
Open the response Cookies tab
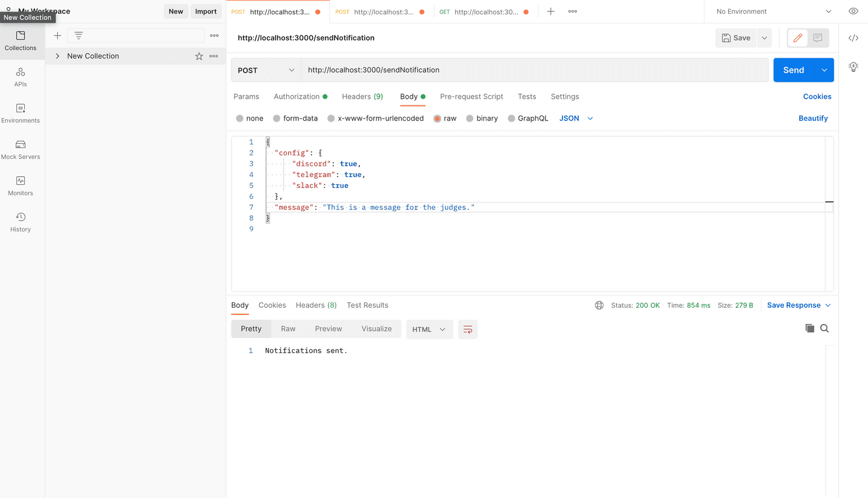[272, 305]
